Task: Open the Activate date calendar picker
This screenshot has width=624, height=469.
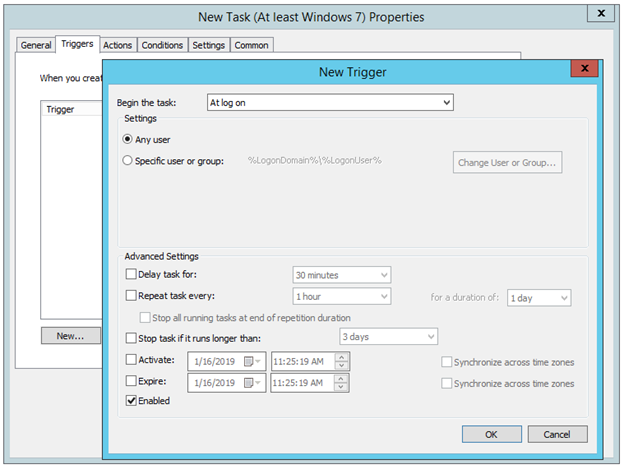Action: point(251,361)
